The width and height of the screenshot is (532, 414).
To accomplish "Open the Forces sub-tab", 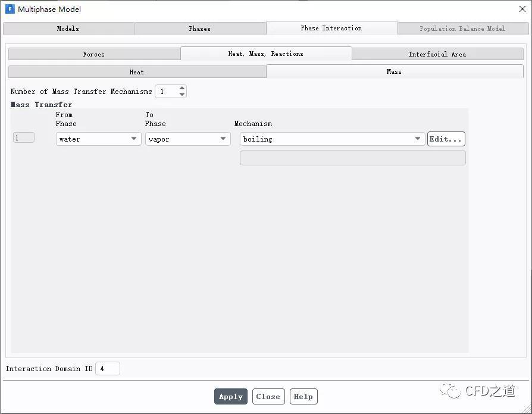I will (x=95, y=54).
